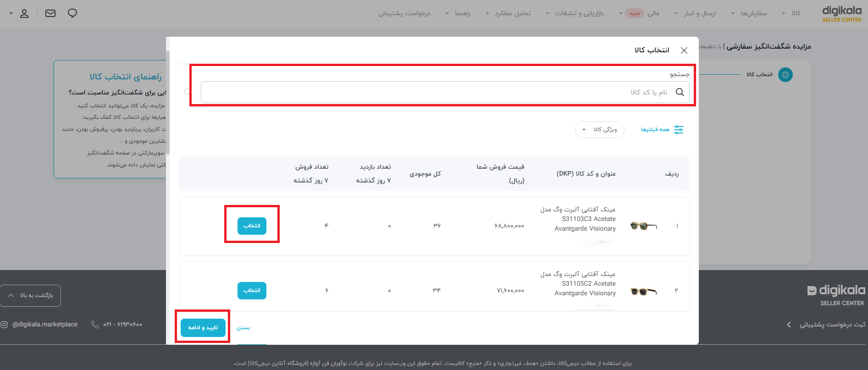Screen dimensions: 868x370
Task: Click the قیمت فروش شما column header
Action: click(x=500, y=173)
